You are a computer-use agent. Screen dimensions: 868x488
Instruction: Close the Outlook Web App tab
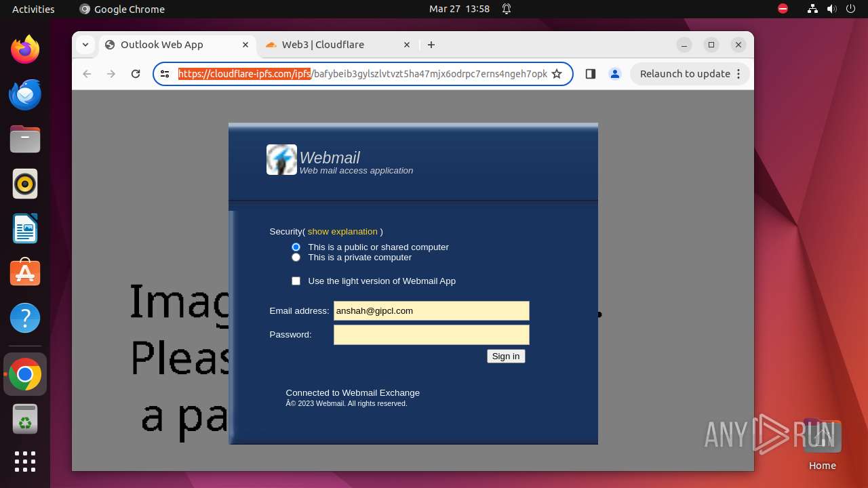click(245, 45)
